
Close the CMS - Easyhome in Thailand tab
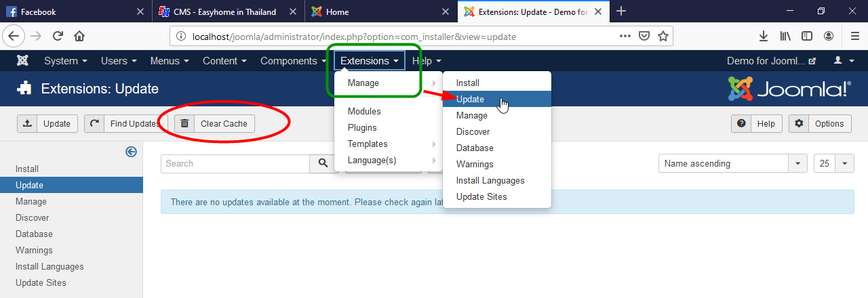[292, 12]
